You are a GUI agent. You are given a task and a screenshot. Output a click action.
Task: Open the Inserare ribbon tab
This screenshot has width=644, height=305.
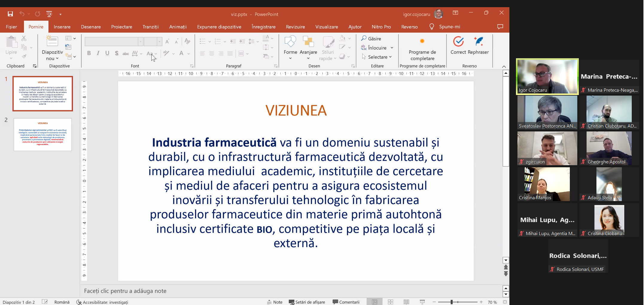click(62, 27)
